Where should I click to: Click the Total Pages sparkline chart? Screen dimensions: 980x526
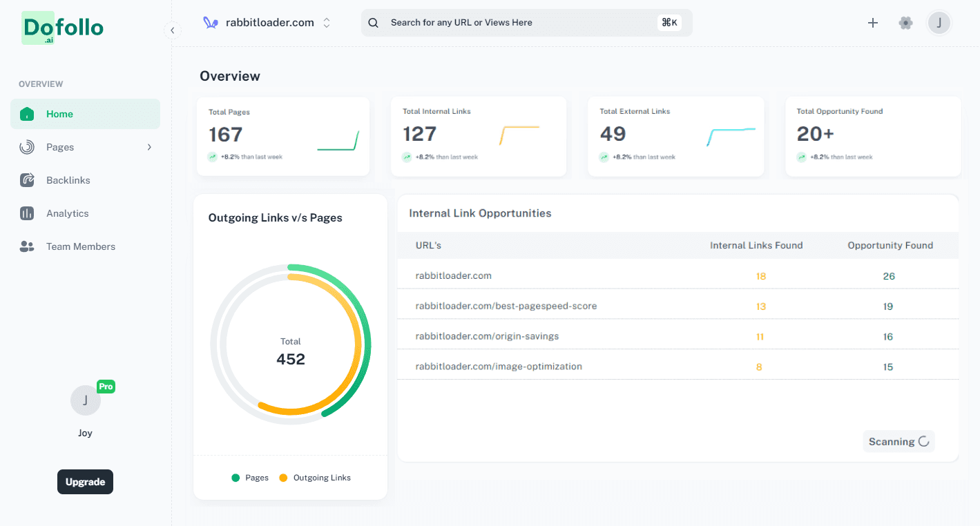pyautogui.click(x=338, y=141)
